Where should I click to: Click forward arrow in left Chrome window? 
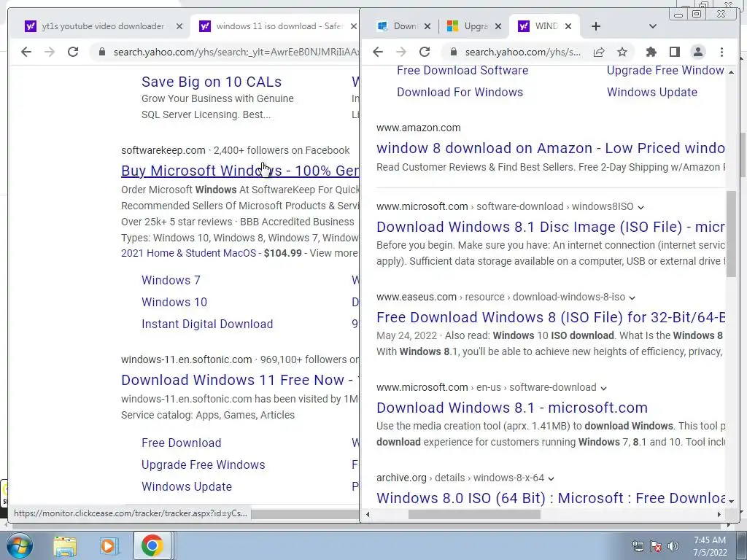point(50,52)
